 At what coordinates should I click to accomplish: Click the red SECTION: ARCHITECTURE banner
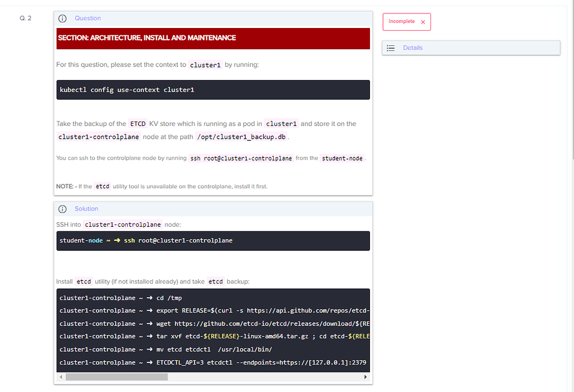213,38
